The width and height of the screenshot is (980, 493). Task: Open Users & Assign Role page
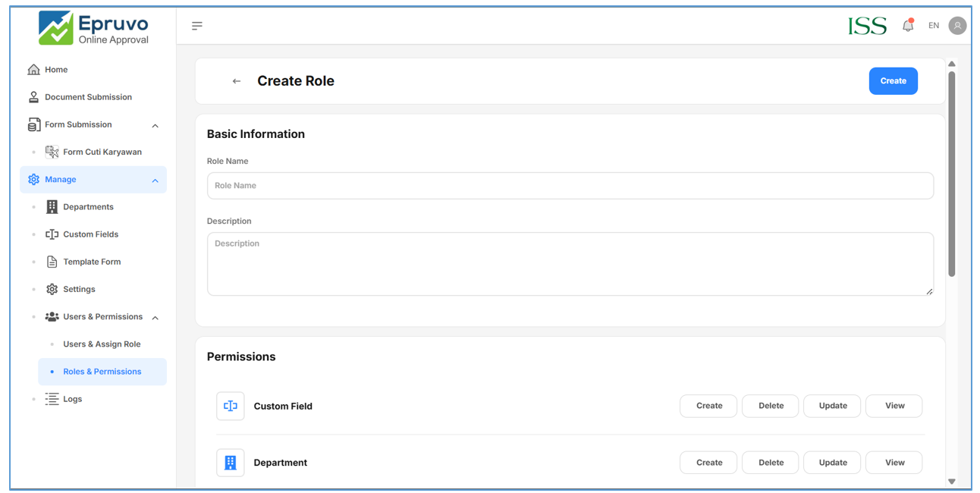point(102,344)
